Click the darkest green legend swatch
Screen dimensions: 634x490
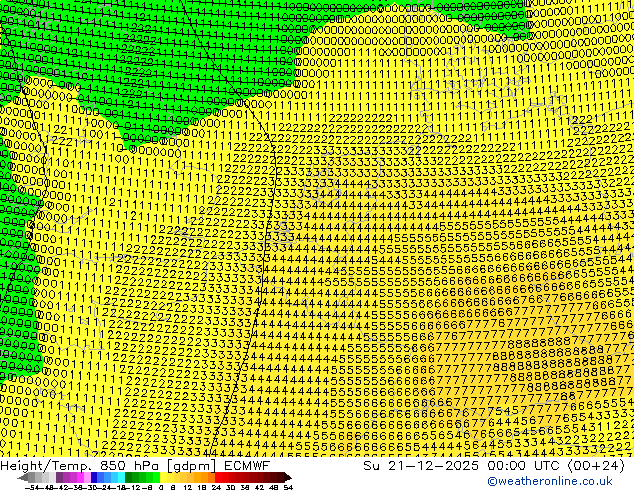tap(129, 477)
